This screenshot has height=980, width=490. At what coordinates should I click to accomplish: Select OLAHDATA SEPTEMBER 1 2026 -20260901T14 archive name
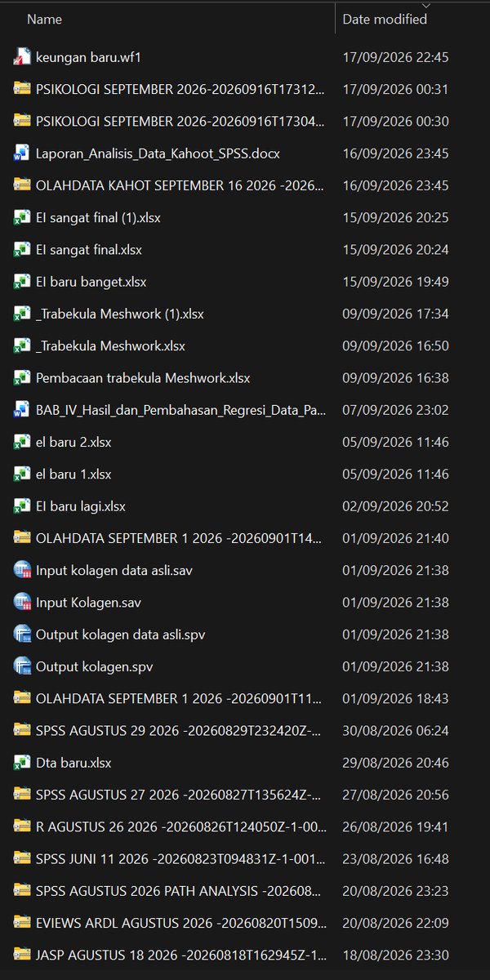pos(180,538)
